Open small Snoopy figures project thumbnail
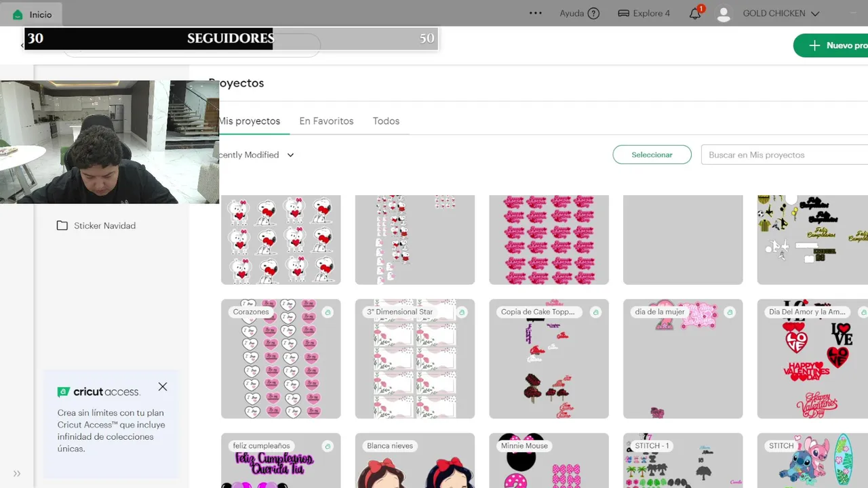868x488 pixels. [415, 240]
